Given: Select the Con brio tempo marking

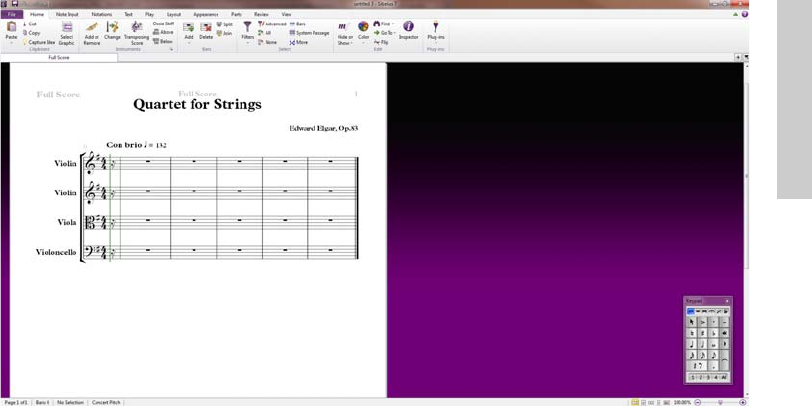Looking at the screenshot, I should point(136,145).
